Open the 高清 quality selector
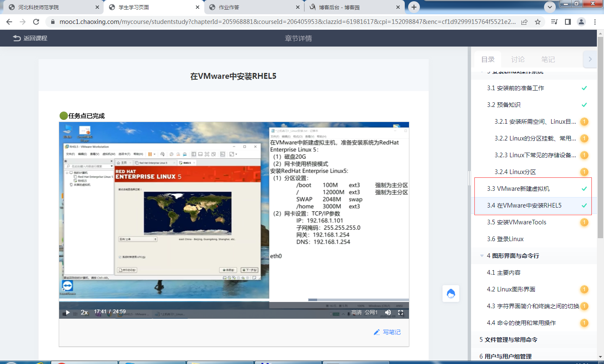604x364 pixels. click(357, 312)
